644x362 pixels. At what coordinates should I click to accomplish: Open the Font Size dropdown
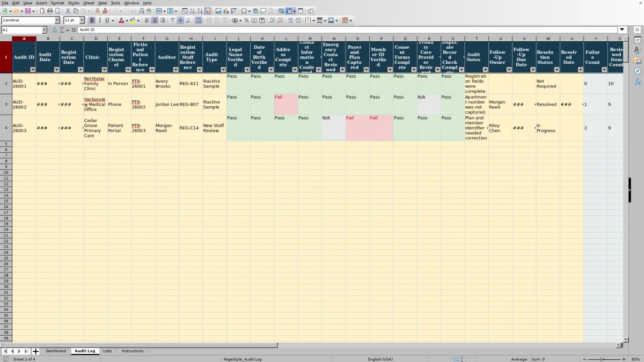point(82,20)
